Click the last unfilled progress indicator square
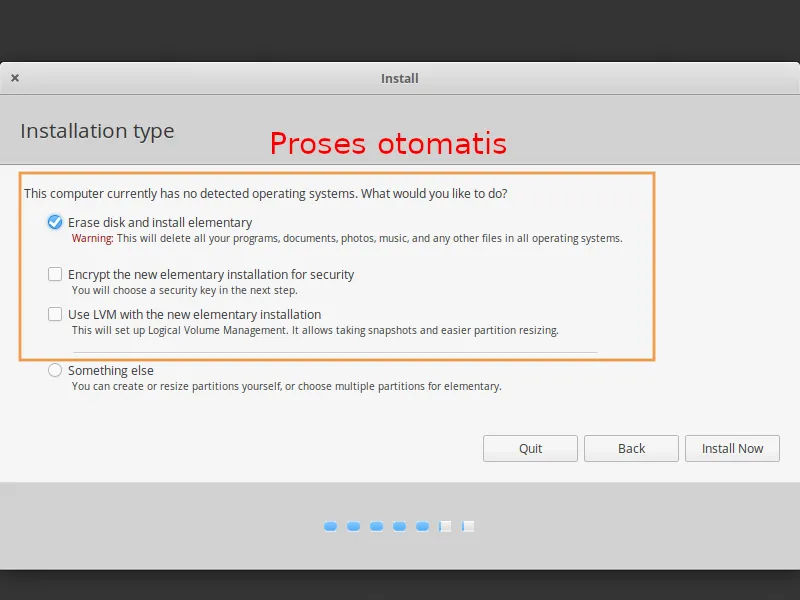The width and height of the screenshot is (800, 600). [468, 526]
